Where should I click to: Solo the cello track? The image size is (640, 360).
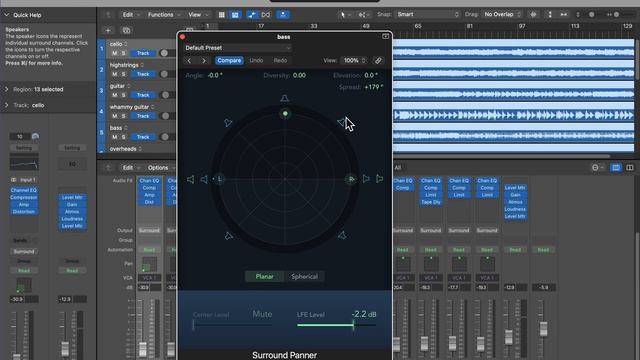pyautogui.click(x=123, y=53)
